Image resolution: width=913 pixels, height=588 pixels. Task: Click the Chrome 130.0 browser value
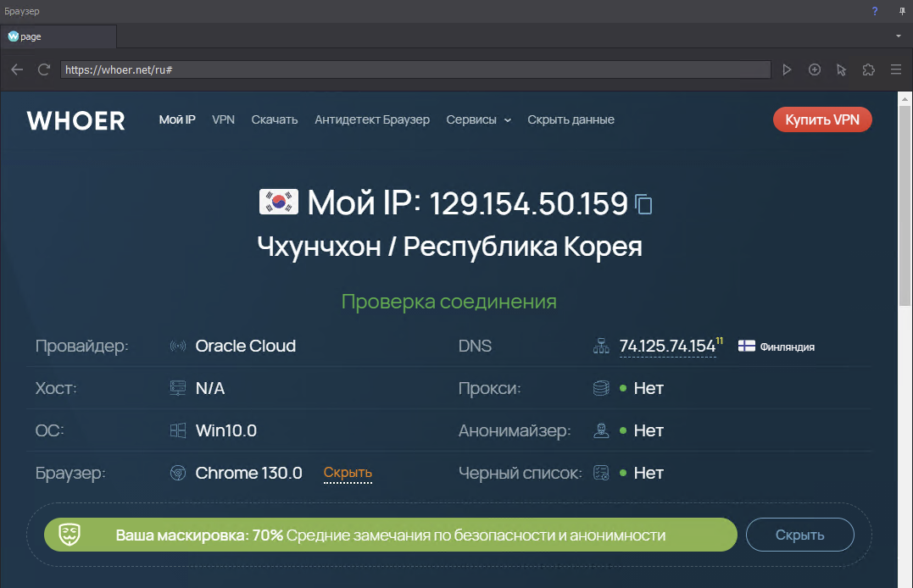point(248,473)
